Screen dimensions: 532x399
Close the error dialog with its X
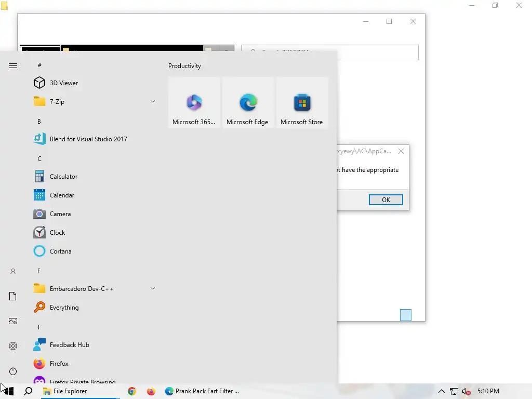click(401, 151)
